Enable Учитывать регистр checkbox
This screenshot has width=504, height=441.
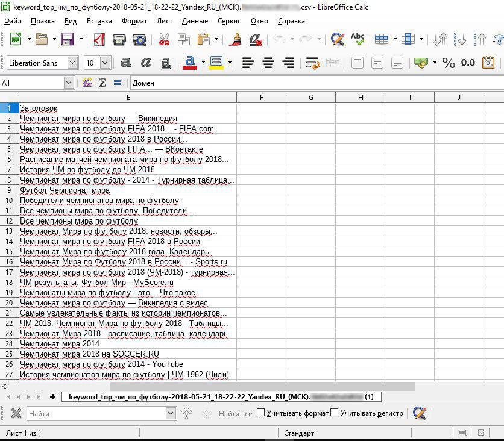click(x=334, y=413)
